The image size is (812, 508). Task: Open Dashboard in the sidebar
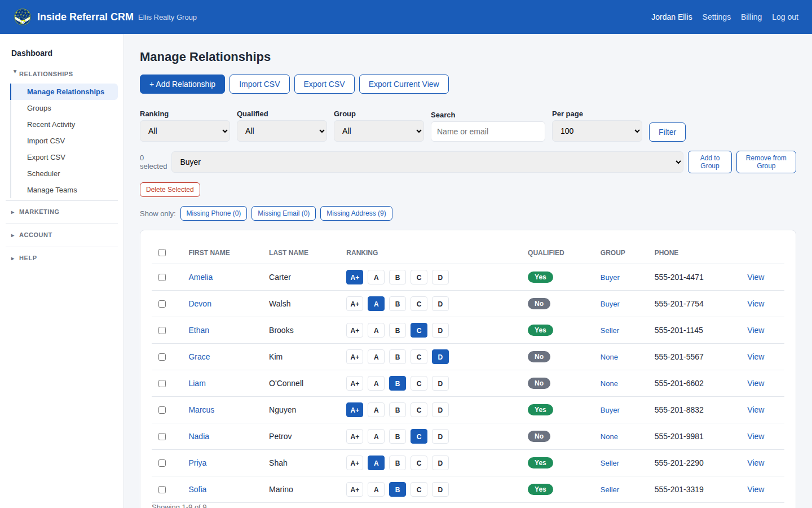click(x=32, y=53)
